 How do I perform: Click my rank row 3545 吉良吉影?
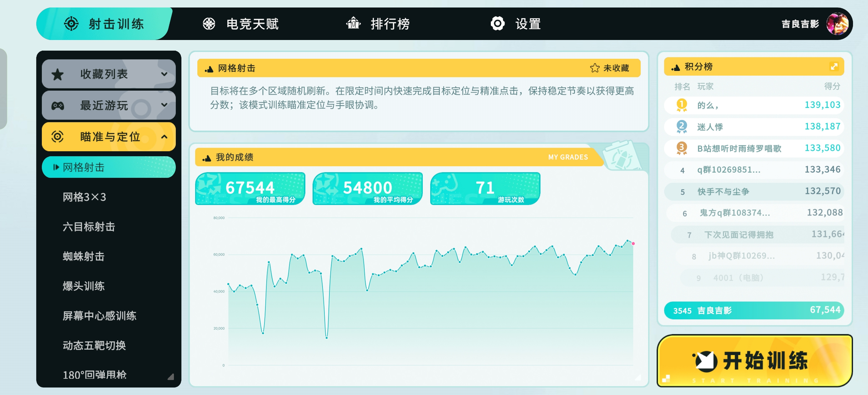(754, 310)
